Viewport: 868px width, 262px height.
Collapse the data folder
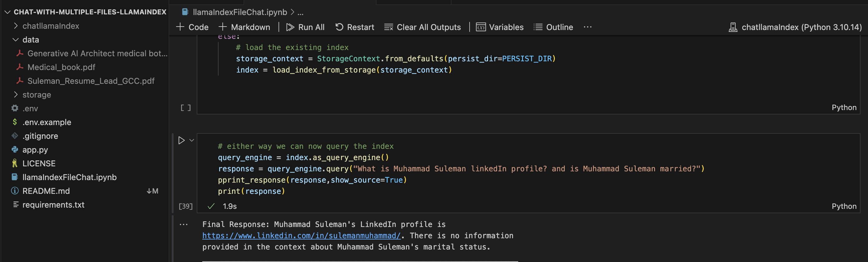click(x=30, y=40)
